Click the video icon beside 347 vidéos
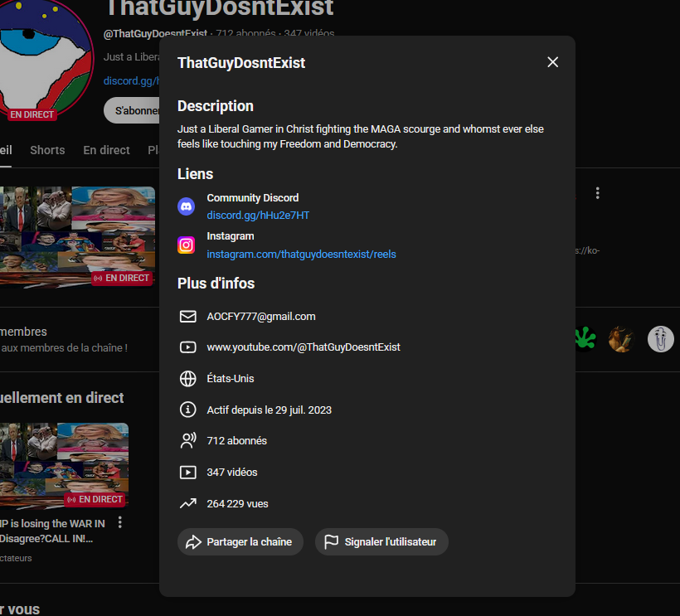This screenshot has width=680, height=616. pos(187,473)
